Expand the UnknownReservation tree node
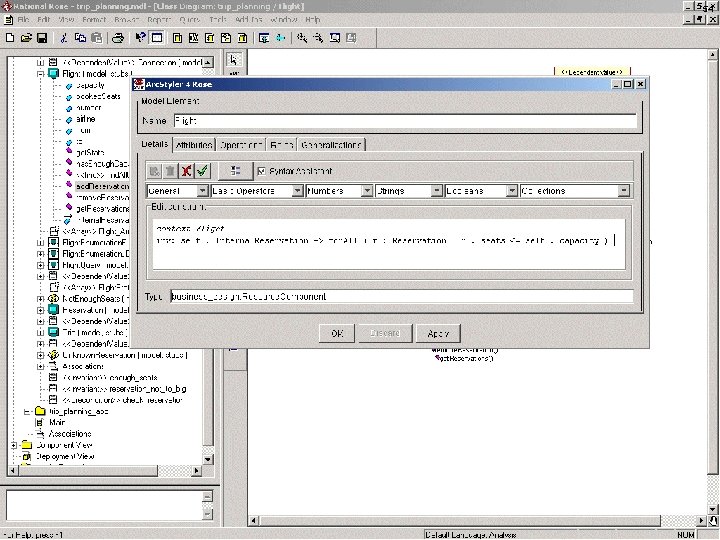The height and width of the screenshot is (540, 720). coord(40,355)
